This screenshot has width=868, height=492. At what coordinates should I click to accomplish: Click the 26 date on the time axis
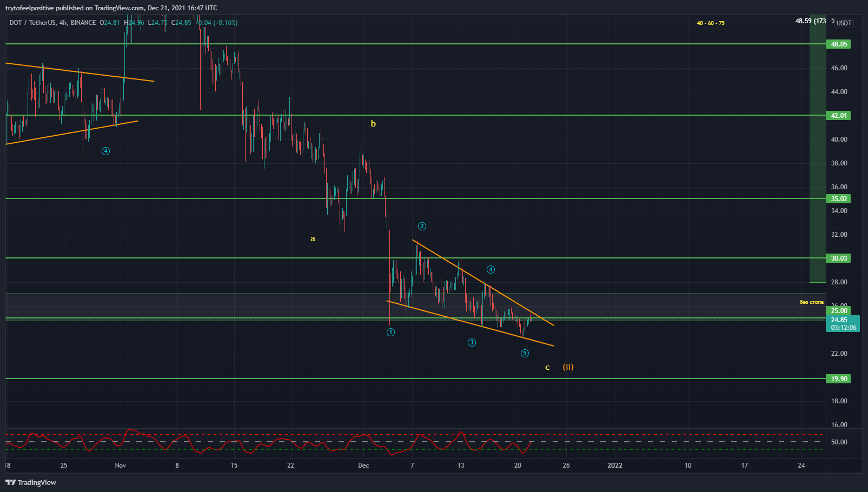click(x=566, y=466)
